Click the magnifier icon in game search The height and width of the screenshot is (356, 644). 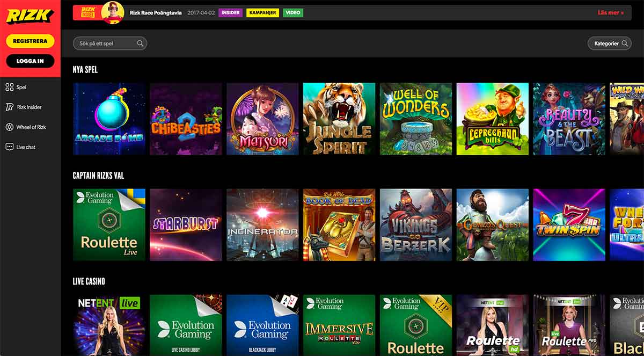(140, 43)
